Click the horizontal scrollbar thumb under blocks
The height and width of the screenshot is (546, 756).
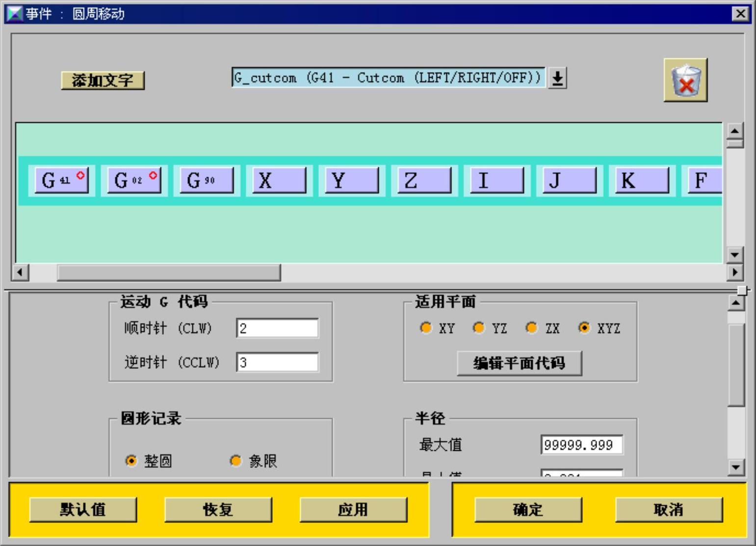[169, 272]
